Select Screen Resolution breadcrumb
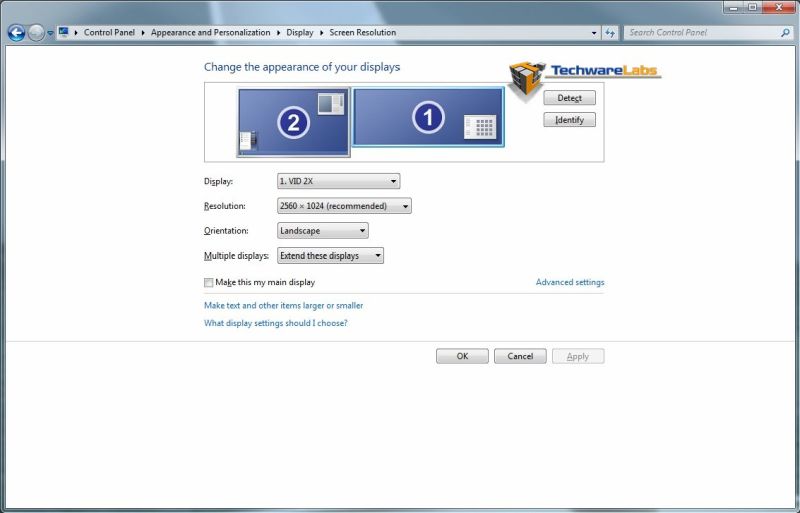The width and height of the screenshot is (800, 513). 362,32
